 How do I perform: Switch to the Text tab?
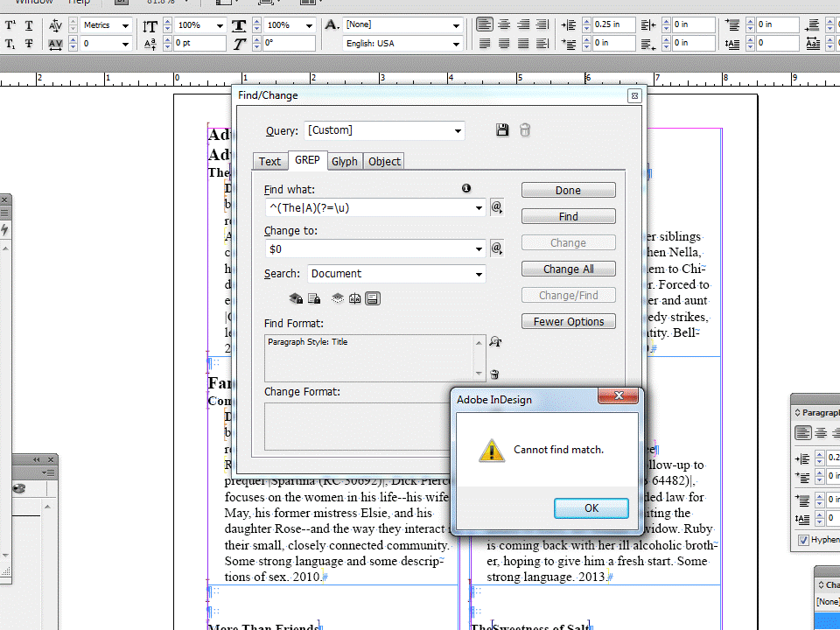(270, 161)
